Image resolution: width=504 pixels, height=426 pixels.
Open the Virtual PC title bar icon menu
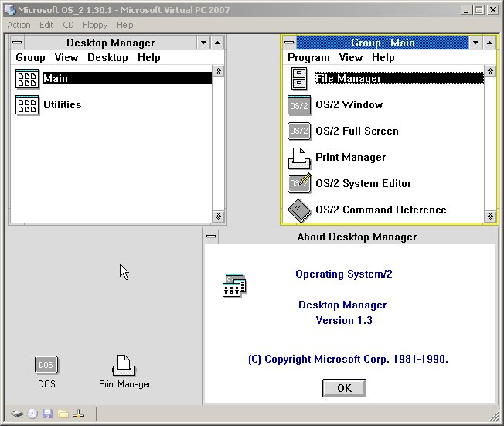[10, 10]
